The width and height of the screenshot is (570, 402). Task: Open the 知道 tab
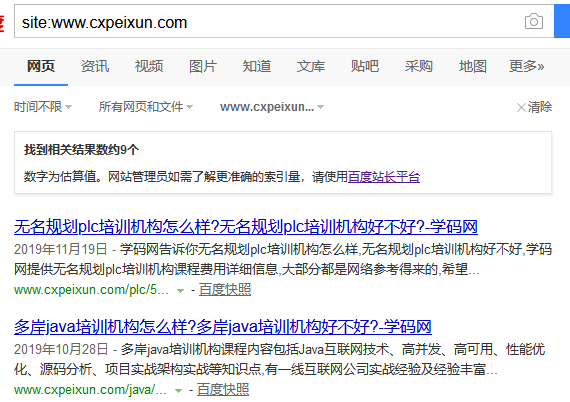pos(257,67)
